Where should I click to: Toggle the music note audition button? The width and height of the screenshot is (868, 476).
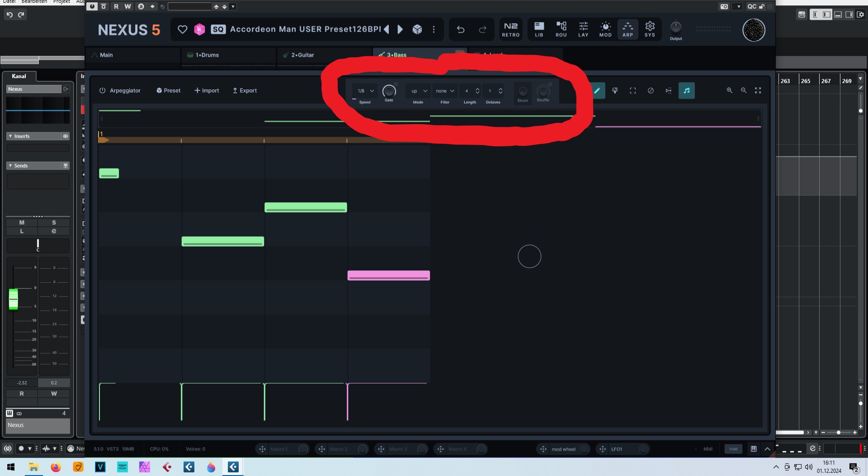coord(687,91)
